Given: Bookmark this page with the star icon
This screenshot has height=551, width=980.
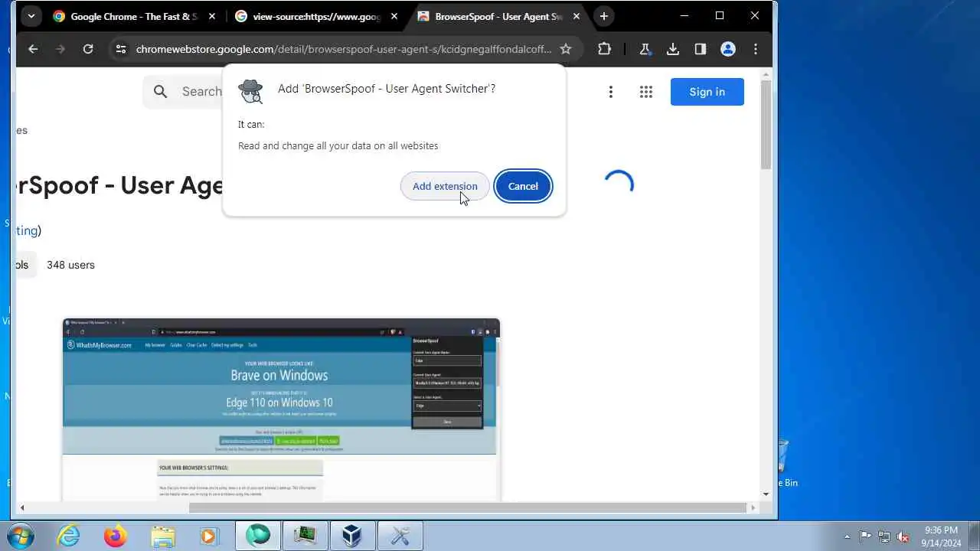Looking at the screenshot, I should click(566, 49).
